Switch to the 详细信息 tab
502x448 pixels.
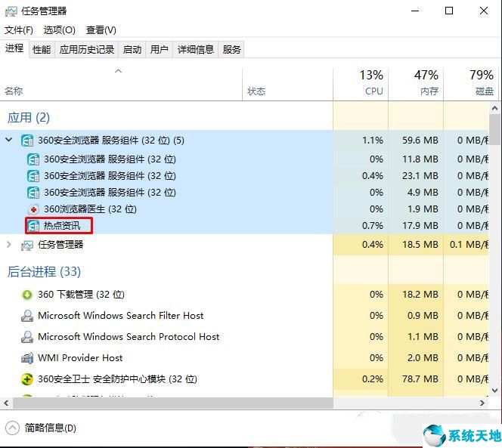click(x=196, y=50)
